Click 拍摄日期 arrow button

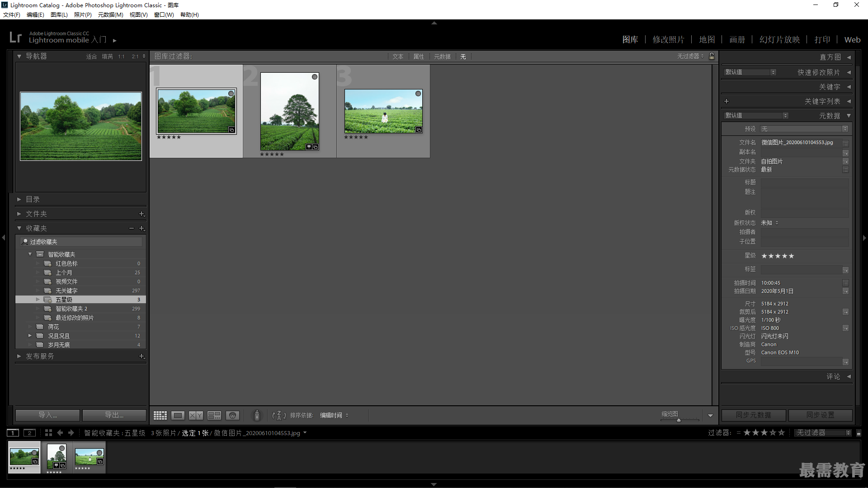click(x=845, y=291)
